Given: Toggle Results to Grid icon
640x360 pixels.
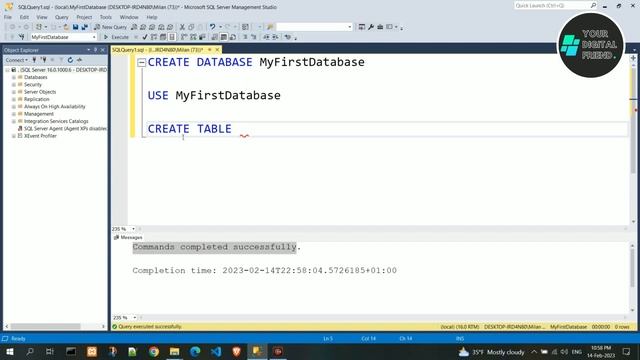Looking at the screenshot, I should (x=224, y=37).
